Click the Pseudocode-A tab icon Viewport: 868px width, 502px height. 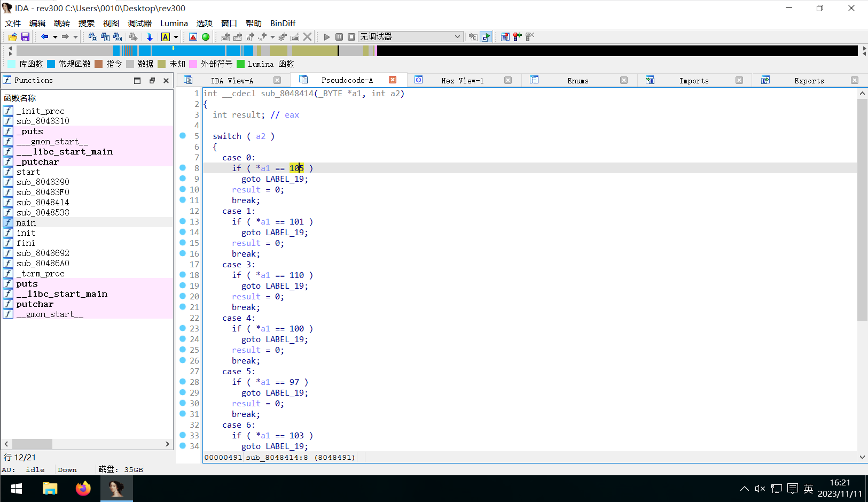[303, 80]
